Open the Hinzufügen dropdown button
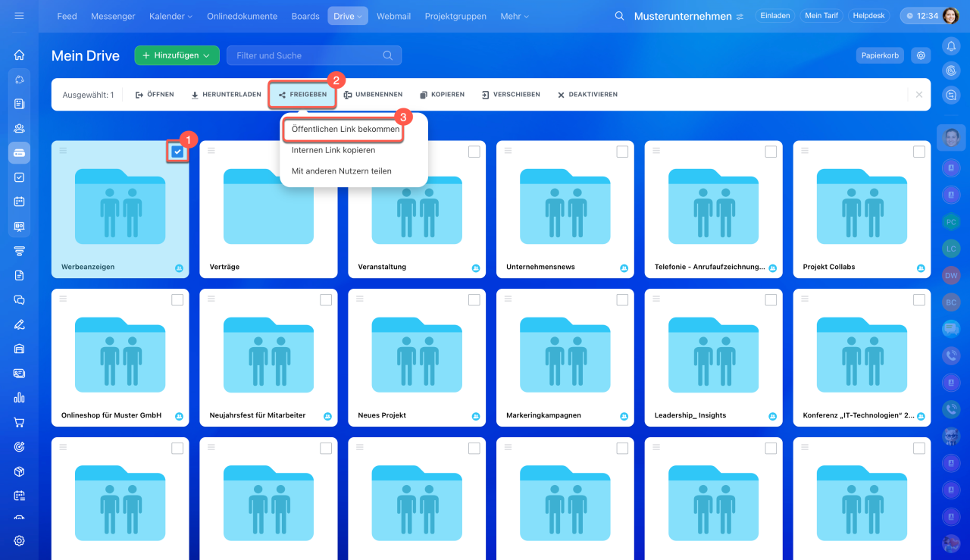This screenshot has height=560, width=970. 177,55
